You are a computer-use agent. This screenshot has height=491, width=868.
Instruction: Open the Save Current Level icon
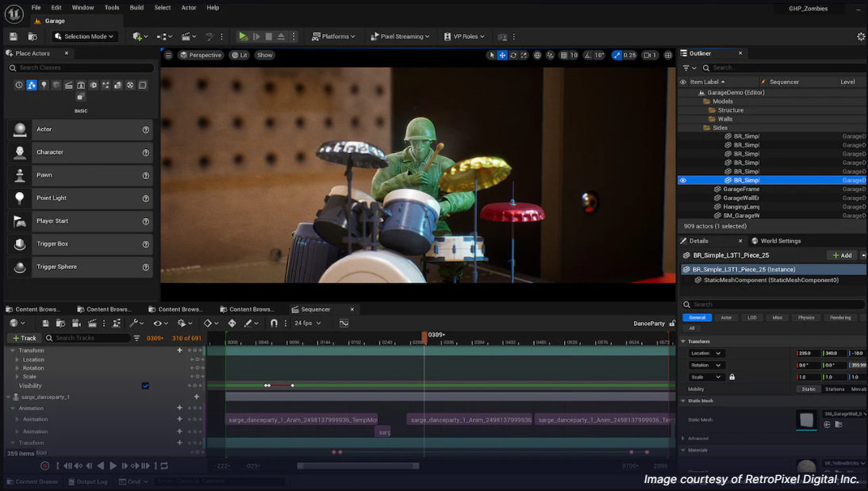click(x=13, y=36)
